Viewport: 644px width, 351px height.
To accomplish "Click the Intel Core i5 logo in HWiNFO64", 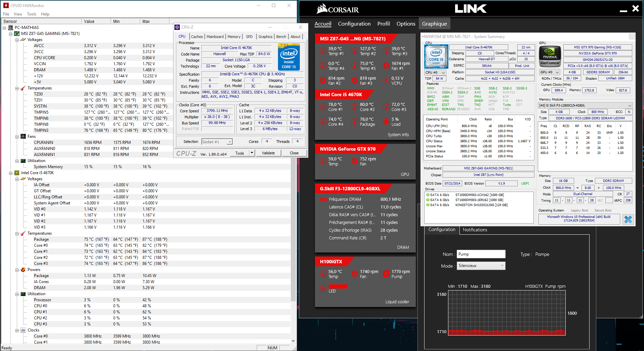I will pos(436,56).
